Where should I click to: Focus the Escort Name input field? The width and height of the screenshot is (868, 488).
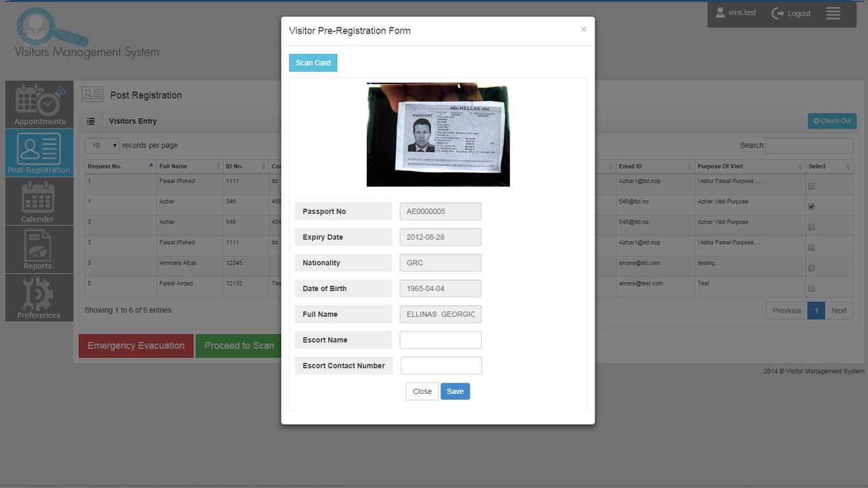pos(440,340)
